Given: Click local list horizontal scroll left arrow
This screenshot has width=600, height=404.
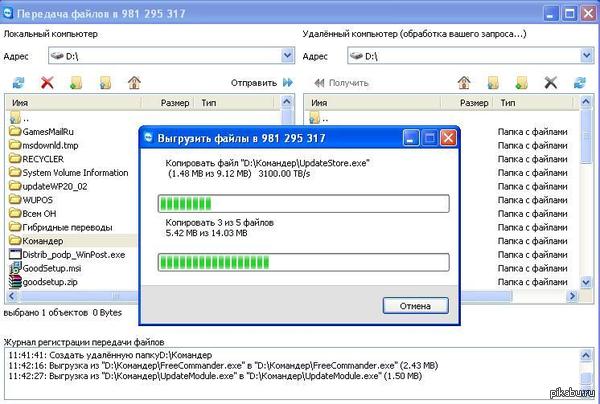Looking at the screenshot, I should [x=12, y=296].
